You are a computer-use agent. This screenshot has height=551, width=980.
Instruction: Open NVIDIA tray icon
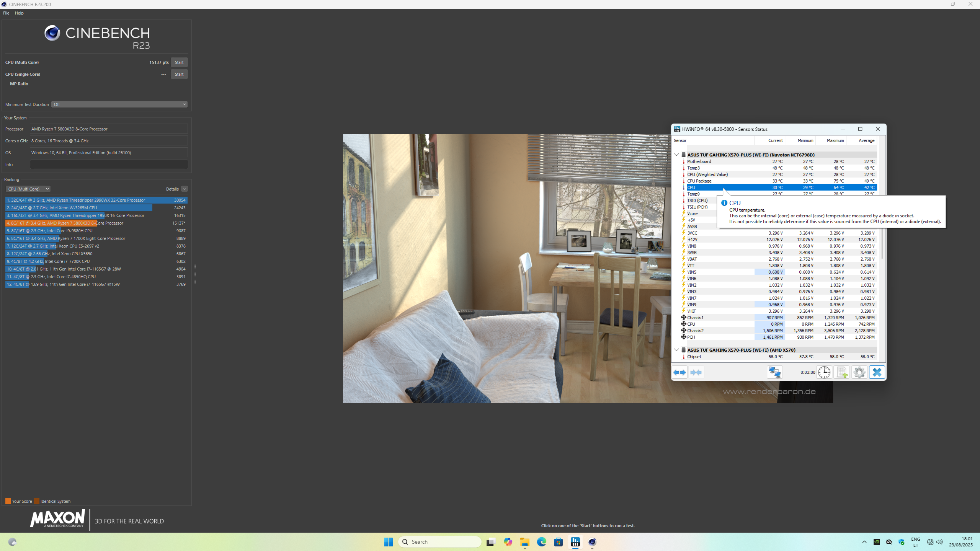coord(877,542)
